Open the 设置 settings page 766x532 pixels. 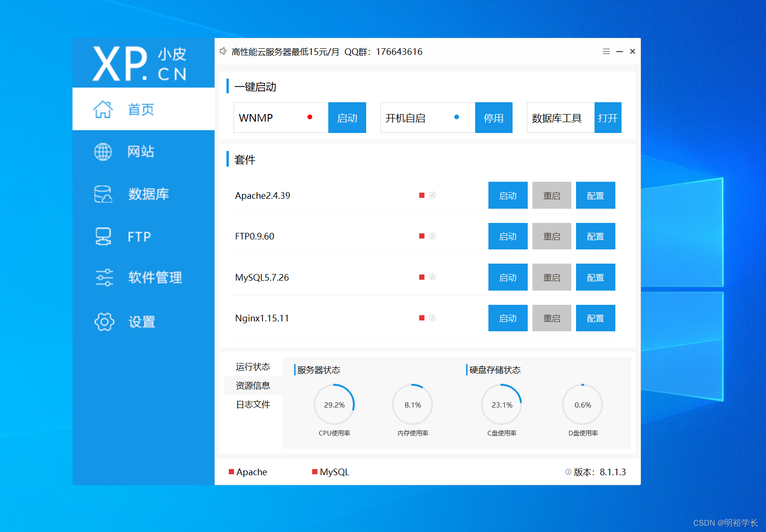click(144, 322)
